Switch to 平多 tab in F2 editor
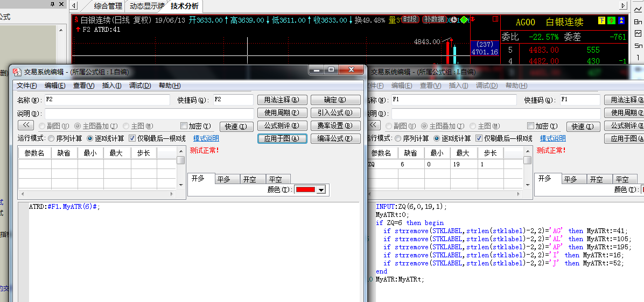 [x=227, y=179]
